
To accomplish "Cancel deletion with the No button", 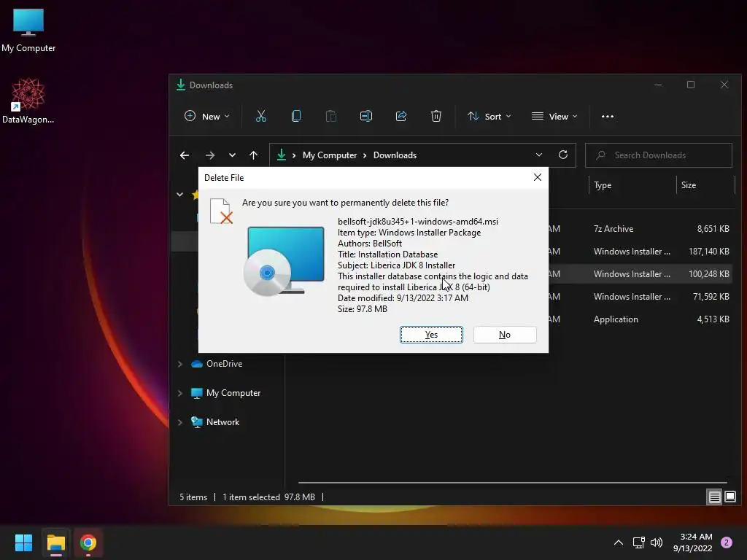I will click(505, 334).
